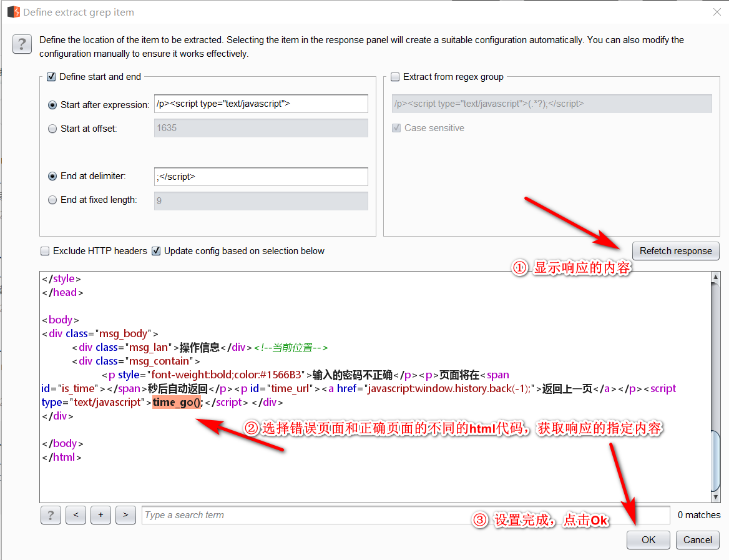Image resolution: width=729 pixels, height=560 pixels.
Task: Click the search help question mark button
Action: click(51, 515)
